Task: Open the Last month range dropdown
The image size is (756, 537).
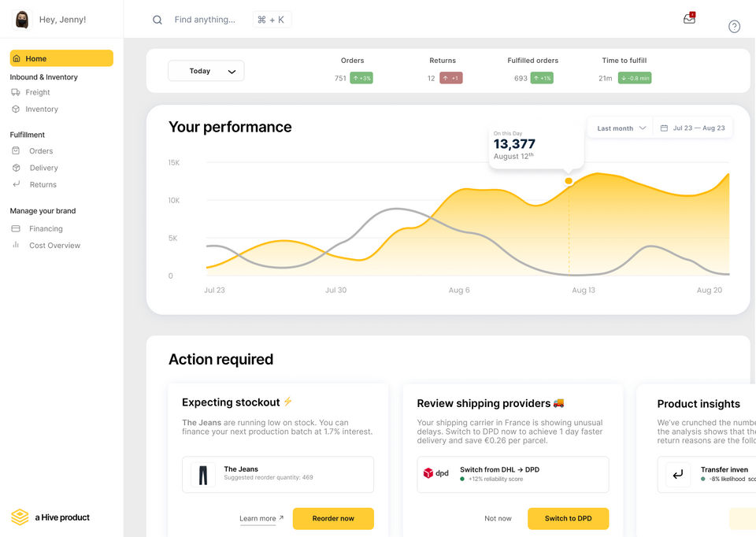Action: pyautogui.click(x=621, y=128)
